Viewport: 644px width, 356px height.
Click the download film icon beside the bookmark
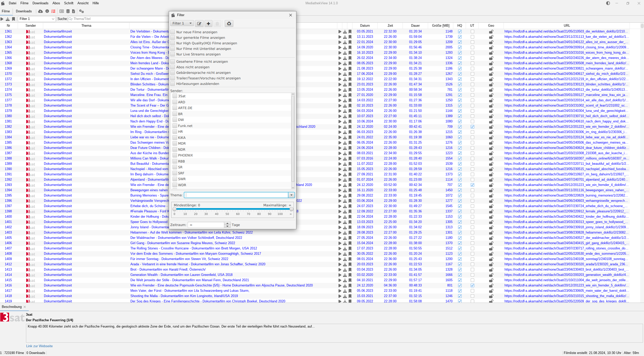[x=8, y=19]
